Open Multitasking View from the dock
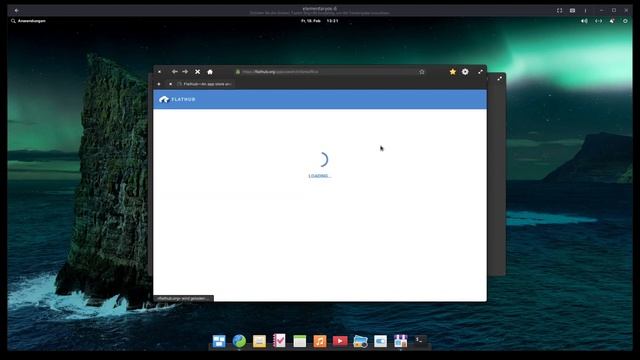This screenshot has width=640, height=360. pos(219,341)
